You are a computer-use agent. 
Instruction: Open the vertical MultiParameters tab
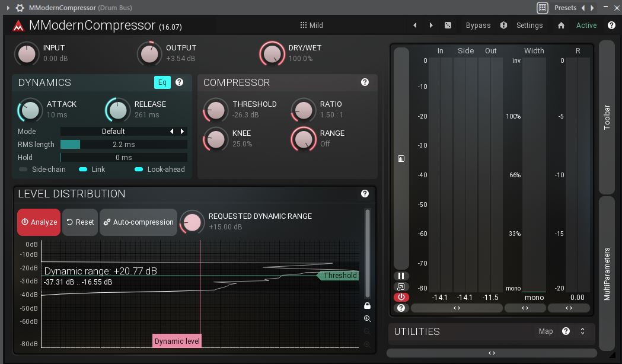[607, 274]
